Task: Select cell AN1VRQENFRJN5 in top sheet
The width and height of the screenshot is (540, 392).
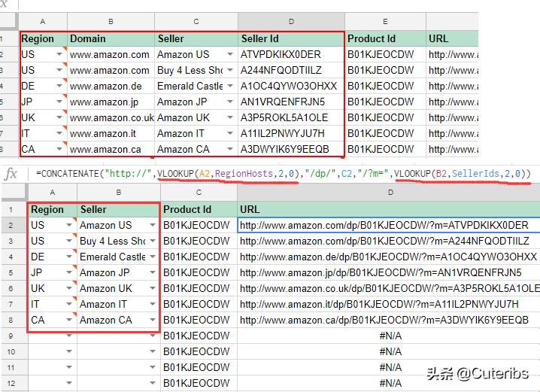Action: 291,102
